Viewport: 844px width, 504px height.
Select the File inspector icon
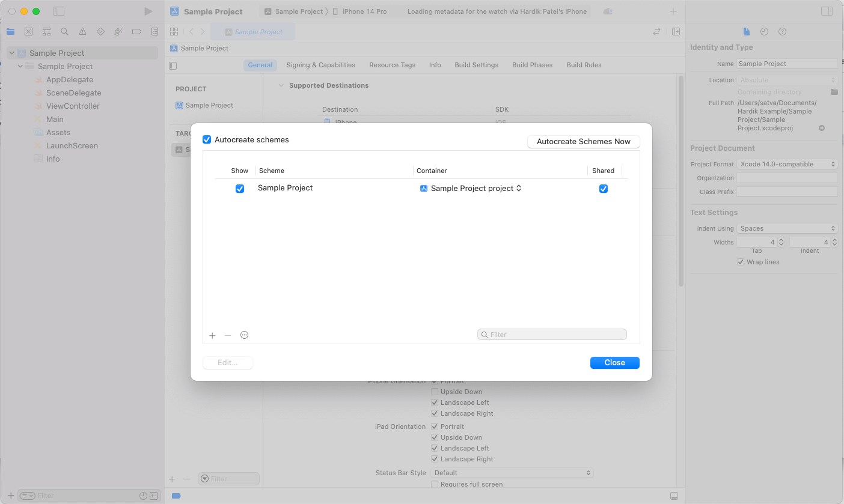click(746, 31)
